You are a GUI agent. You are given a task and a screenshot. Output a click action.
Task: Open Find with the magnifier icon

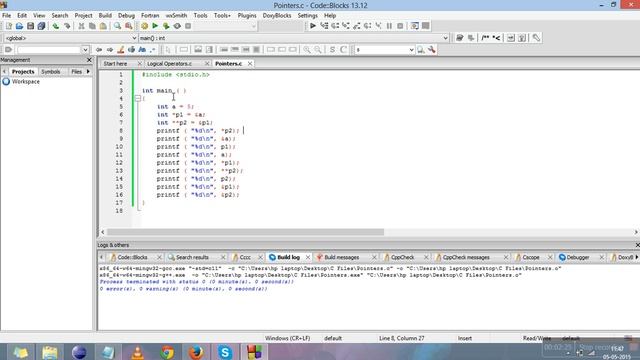[118, 26]
